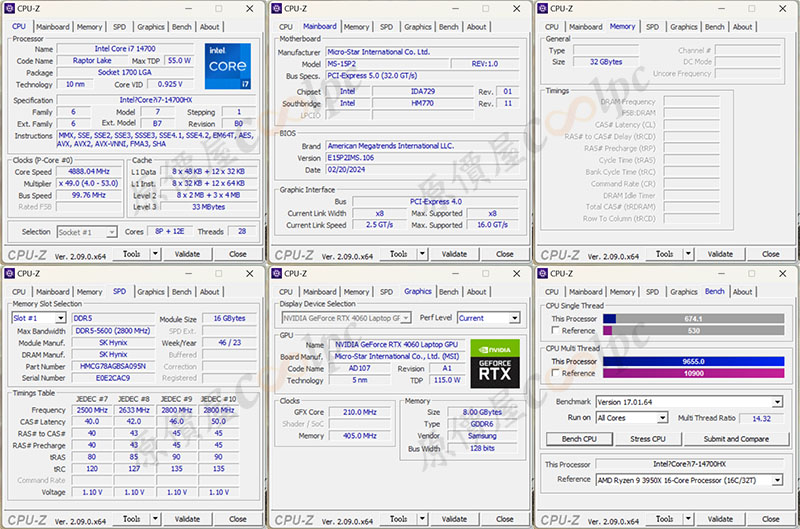Open the Socket #1 selection dropdown

coord(87,232)
